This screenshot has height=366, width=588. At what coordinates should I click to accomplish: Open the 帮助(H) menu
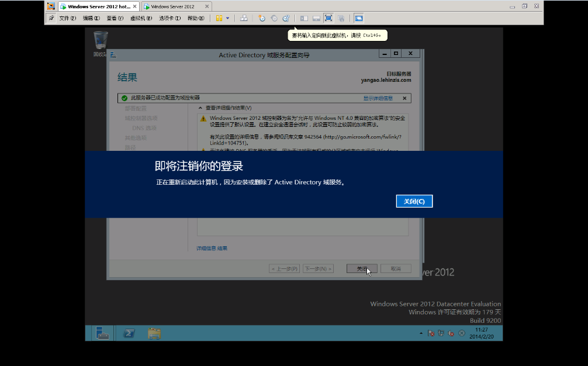[x=196, y=18]
